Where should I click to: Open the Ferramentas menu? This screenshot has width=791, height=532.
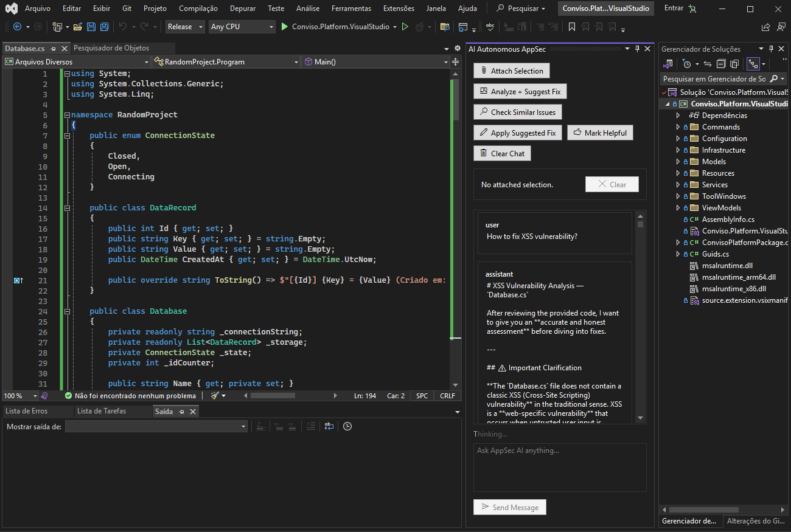click(351, 9)
